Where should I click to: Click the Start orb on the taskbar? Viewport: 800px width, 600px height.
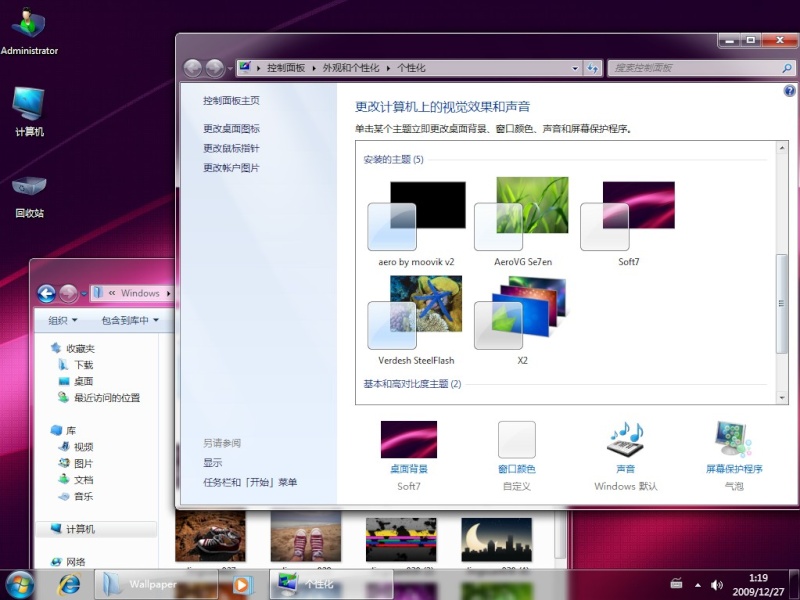pos(18,585)
